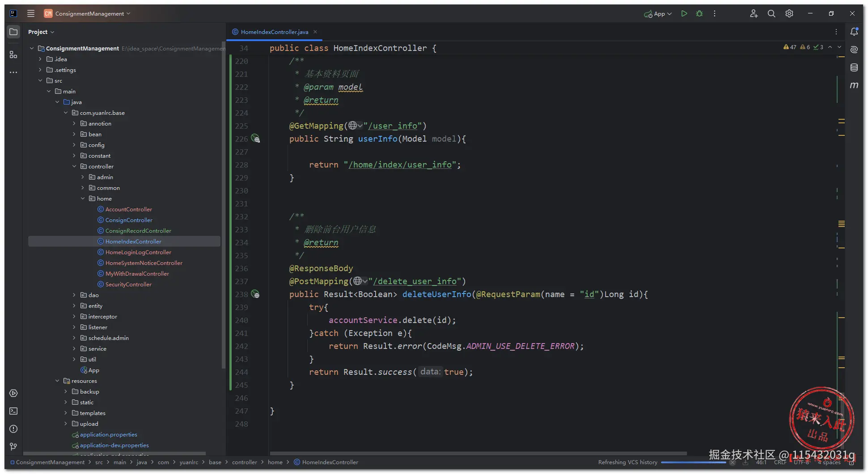The width and height of the screenshot is (868, 474).
Task: Open the main menu hamburger icon
Action: [31, 13]
